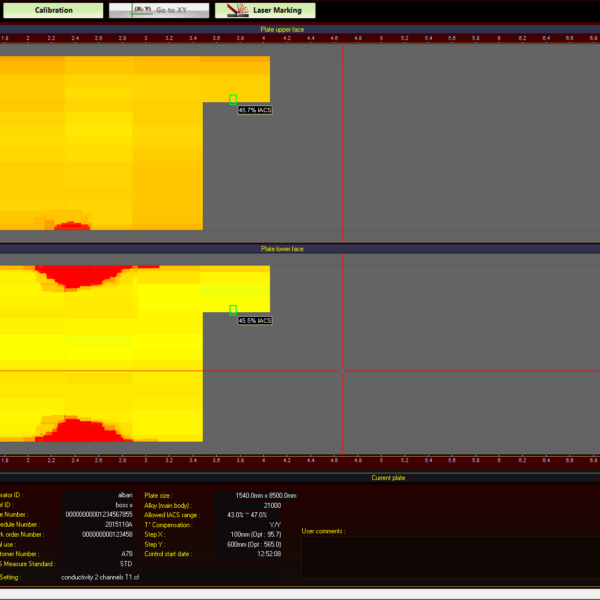Click the Alloy main body value 21000
600x600 pixels.
click(x=248, y=505)
